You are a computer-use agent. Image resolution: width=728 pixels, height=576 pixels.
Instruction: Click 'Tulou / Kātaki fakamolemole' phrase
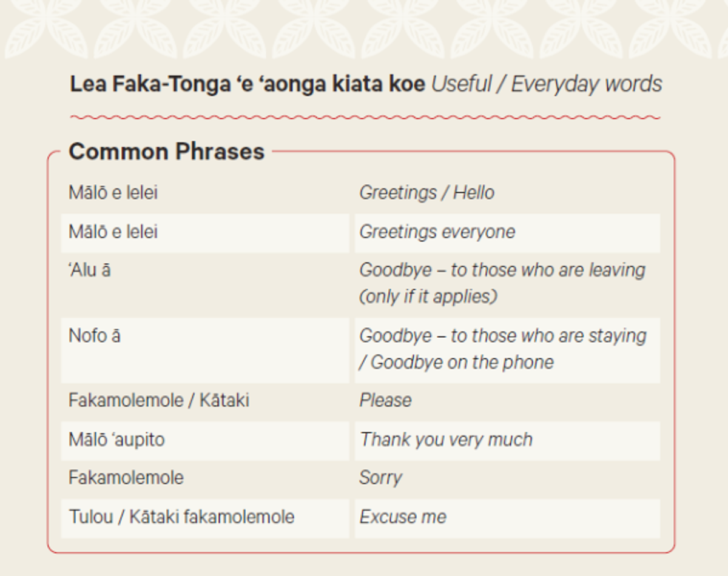click(181, 517)
